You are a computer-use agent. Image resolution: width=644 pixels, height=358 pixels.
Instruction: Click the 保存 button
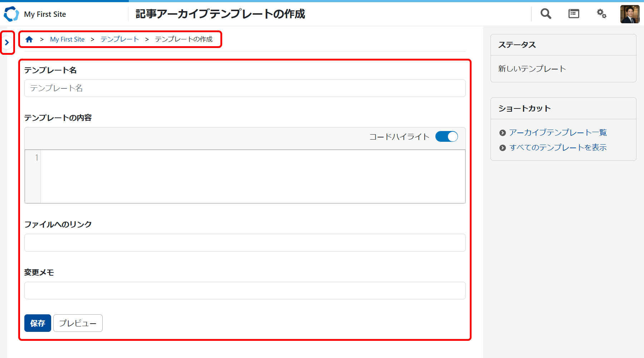pos(38,323)
